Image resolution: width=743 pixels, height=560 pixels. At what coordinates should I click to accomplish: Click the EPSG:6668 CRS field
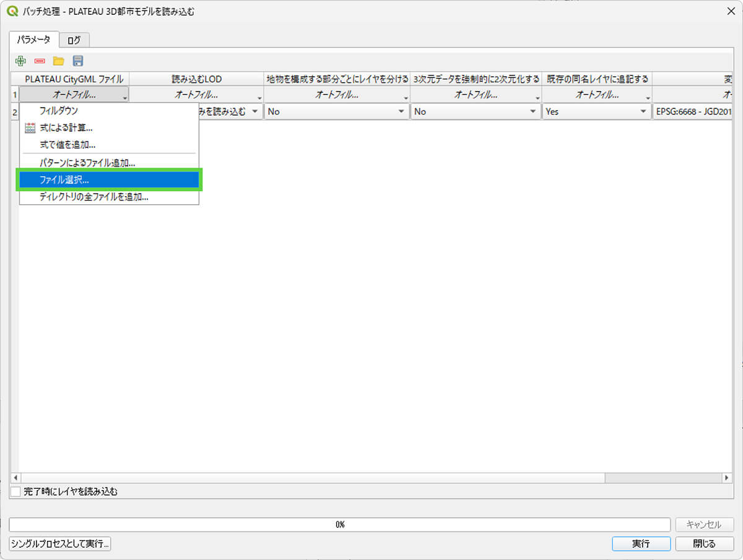(693, 111)
